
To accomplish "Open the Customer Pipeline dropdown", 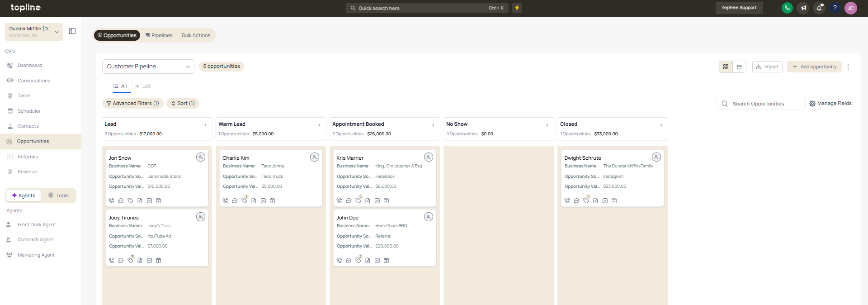I will pyautogui.click(x=148, y=67).
